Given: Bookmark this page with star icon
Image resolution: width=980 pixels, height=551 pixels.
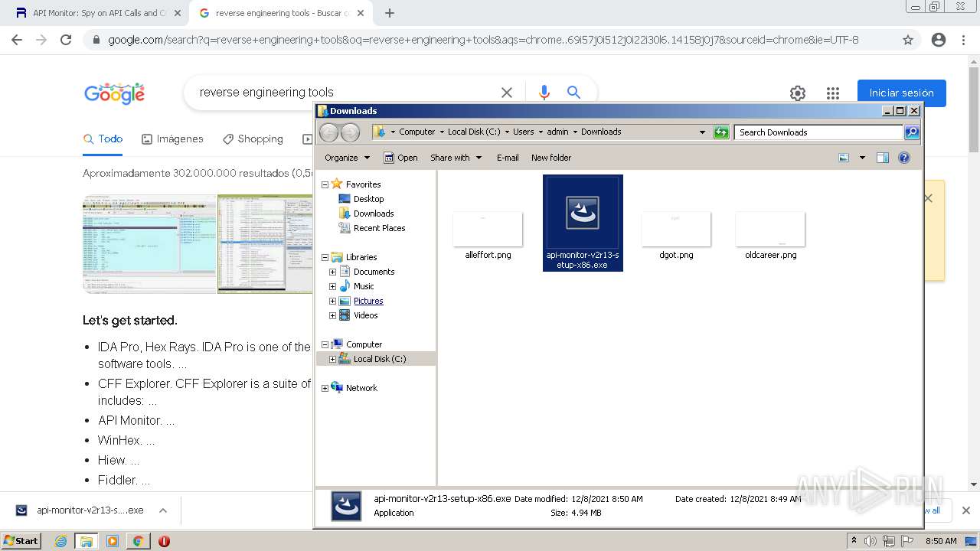Looking at the screenshot, I should click(x=908, y=40).
